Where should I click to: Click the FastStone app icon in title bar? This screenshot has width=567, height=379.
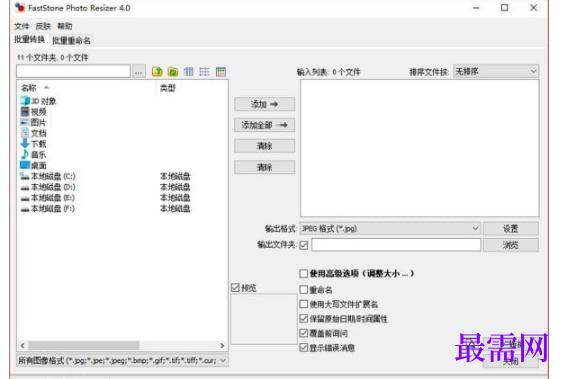coord(20,8)
